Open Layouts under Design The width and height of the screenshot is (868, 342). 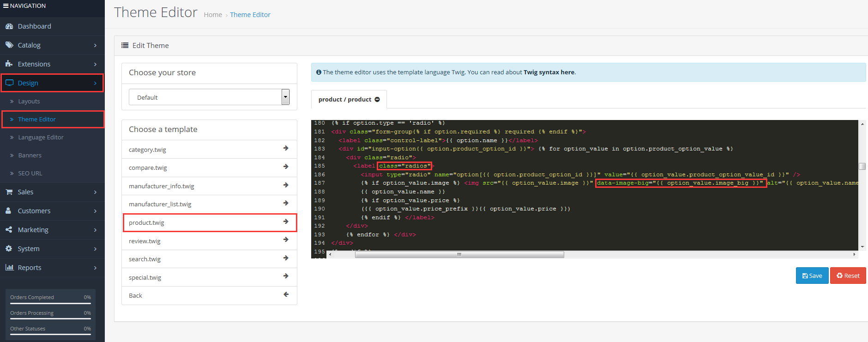tap(52, 101)
